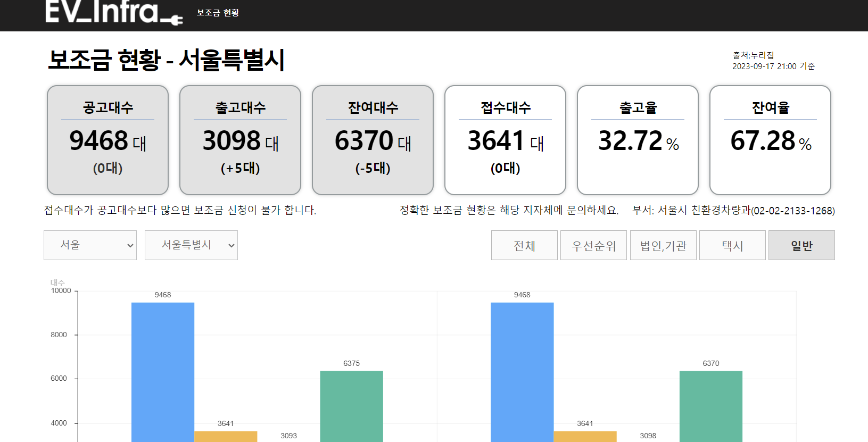Open the 보조금 현황 menu in header
This screenshot has width=868, height=442.
coord(218,13)
